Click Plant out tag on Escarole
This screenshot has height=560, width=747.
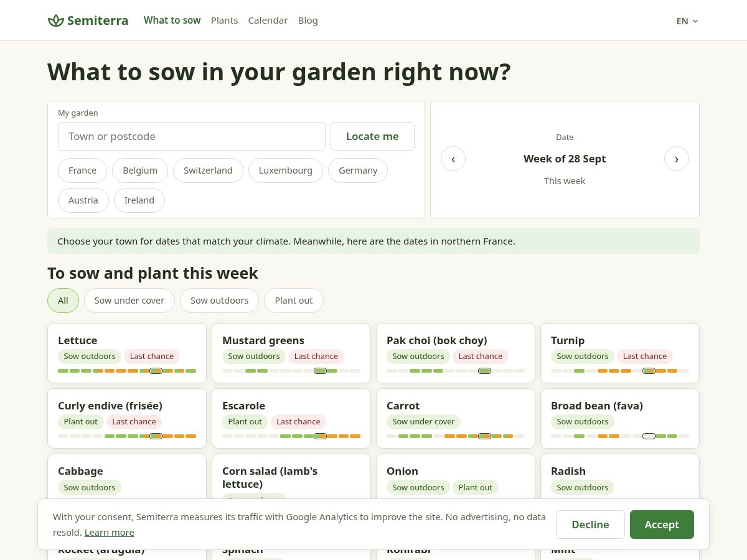(x=245, y=422)
